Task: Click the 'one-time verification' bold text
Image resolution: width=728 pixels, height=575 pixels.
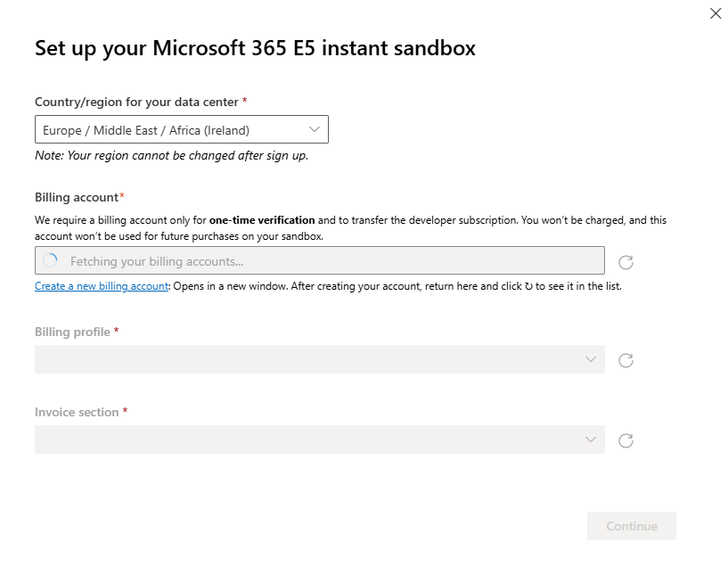Action: [262, 220]
